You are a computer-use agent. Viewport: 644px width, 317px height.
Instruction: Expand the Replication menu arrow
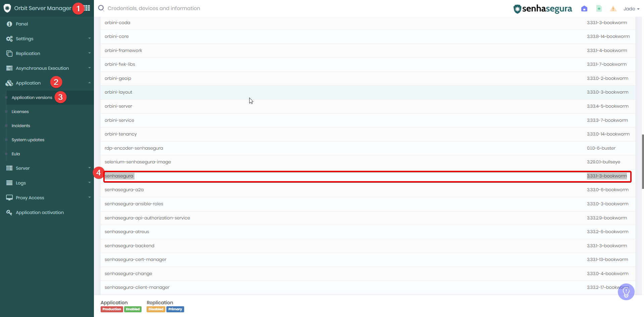coord(90,53)
